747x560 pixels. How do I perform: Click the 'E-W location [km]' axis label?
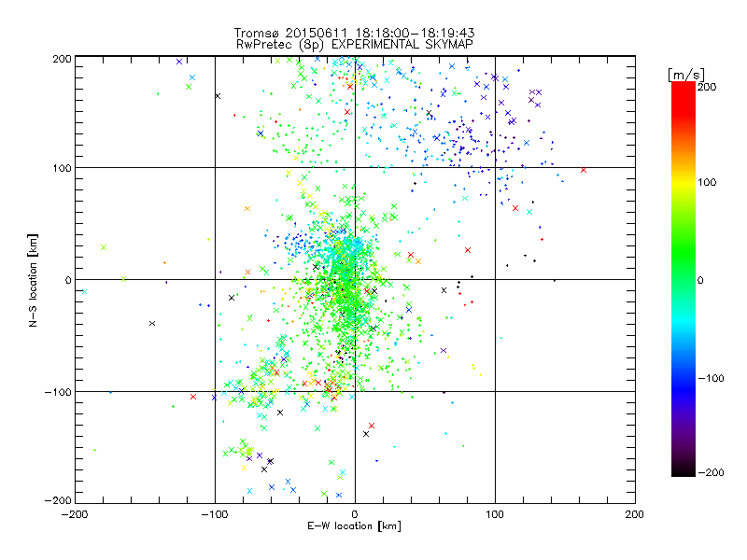354,526
